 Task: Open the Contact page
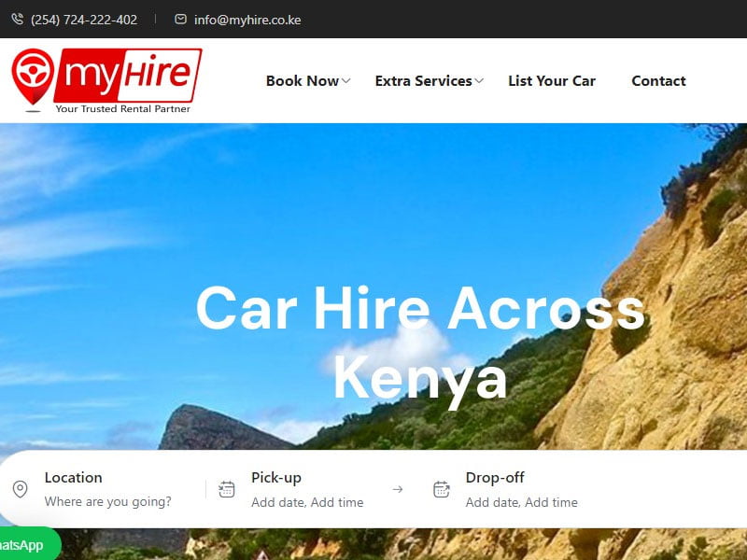pyautogui.click(x=659, y=81)
